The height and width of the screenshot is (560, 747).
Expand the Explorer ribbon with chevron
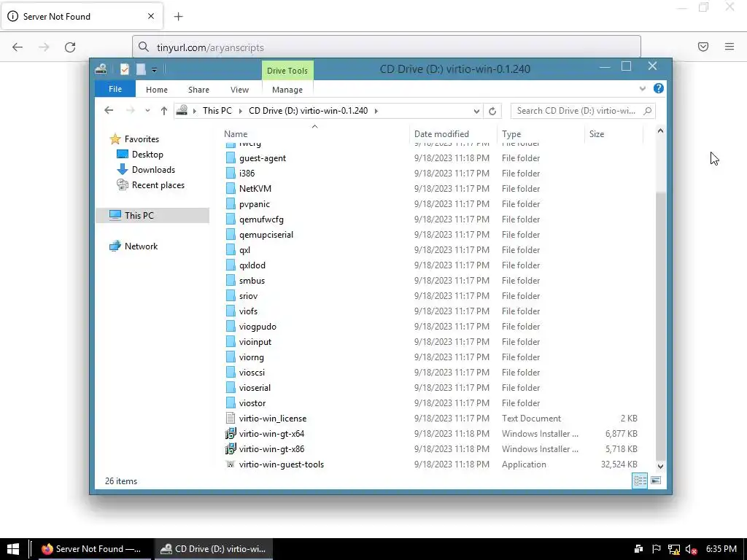coord(642,88)
